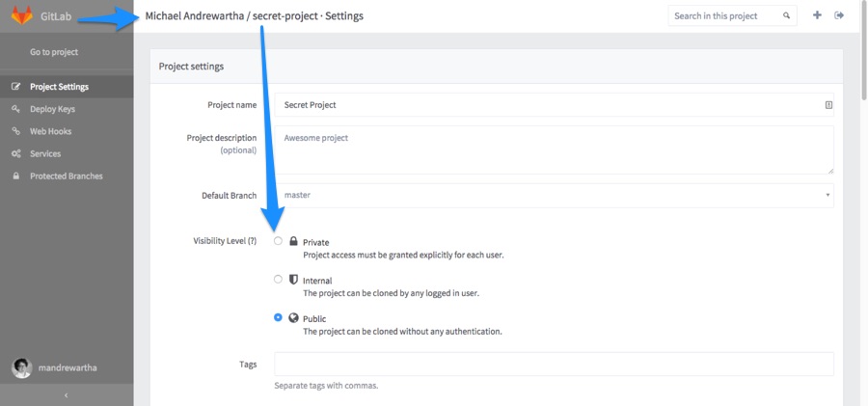Select the Public visibility radio button
Viewport: 868px width, 406px height.
click(278, 317)
